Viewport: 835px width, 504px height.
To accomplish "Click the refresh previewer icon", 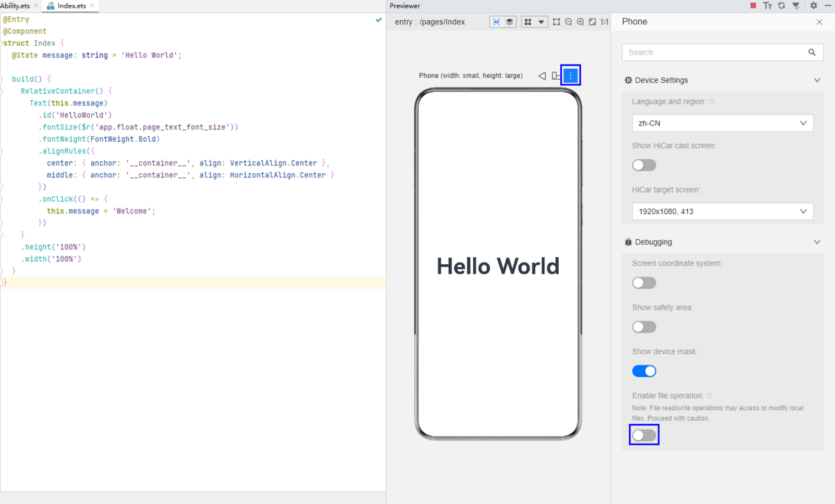I will [x=781, y=6].
